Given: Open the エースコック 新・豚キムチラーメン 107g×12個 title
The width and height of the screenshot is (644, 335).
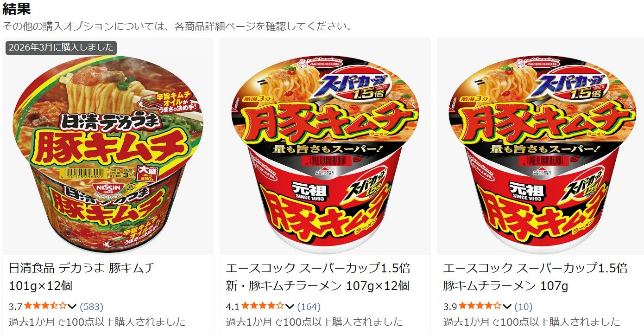Looking at the screenshot, I should (318, 277).
